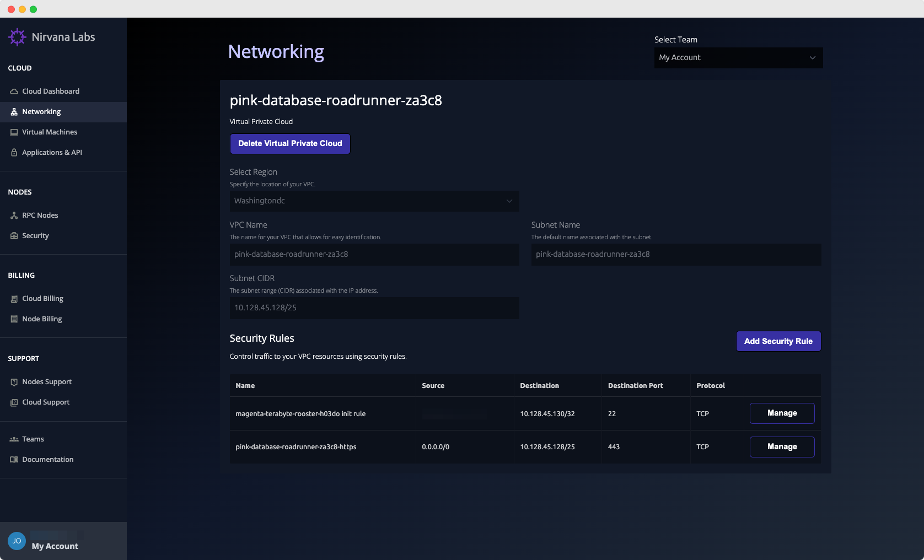The image size is (924, 560).
Task: Select the pink-database-roadrunner-za3c8-https rule name
Action: pos(296,447)
